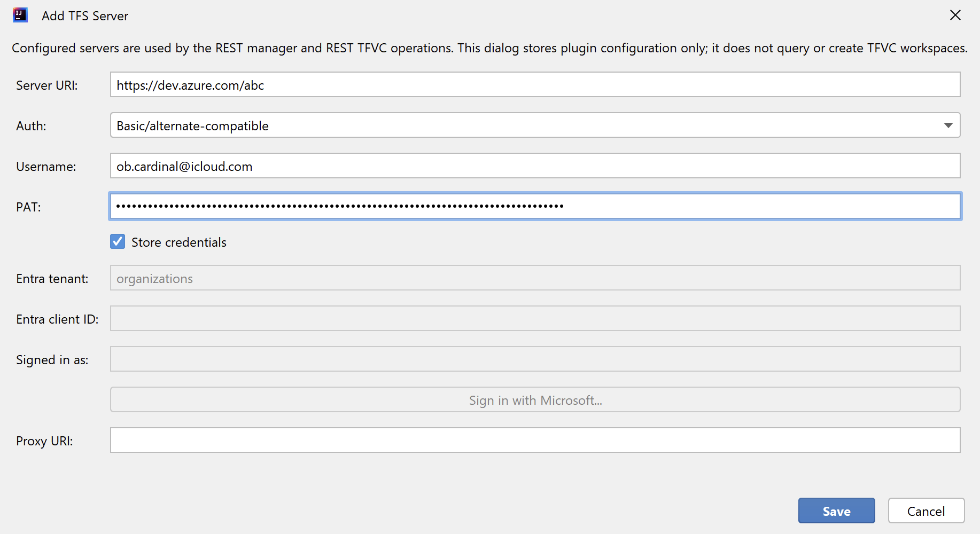
Task: Save the TFS server configuration
Action: (837, 511)
